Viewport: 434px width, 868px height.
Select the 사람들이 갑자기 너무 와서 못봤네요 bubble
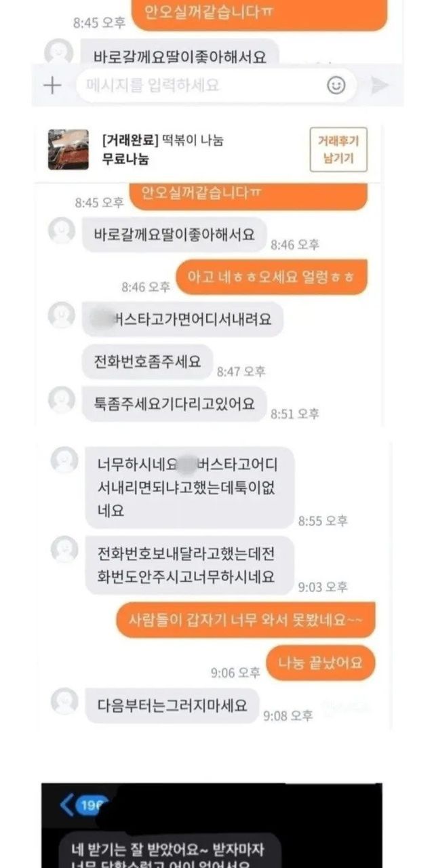(x=245, y=620)
